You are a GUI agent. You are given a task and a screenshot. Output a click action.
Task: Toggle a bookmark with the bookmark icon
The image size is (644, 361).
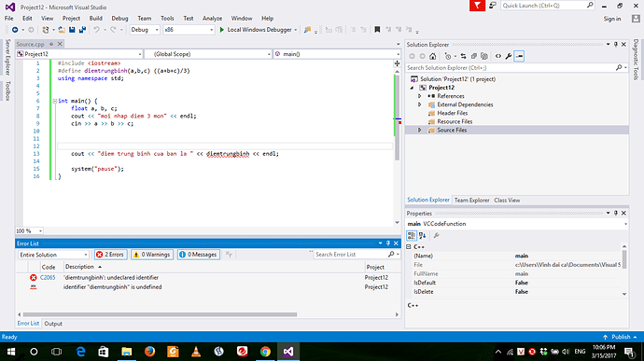point(377,30)
